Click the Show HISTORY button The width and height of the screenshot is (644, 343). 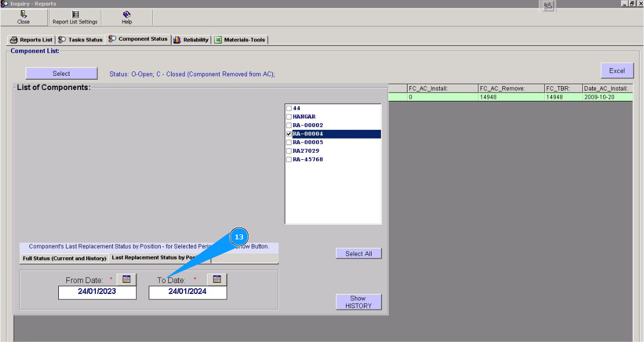359,302
